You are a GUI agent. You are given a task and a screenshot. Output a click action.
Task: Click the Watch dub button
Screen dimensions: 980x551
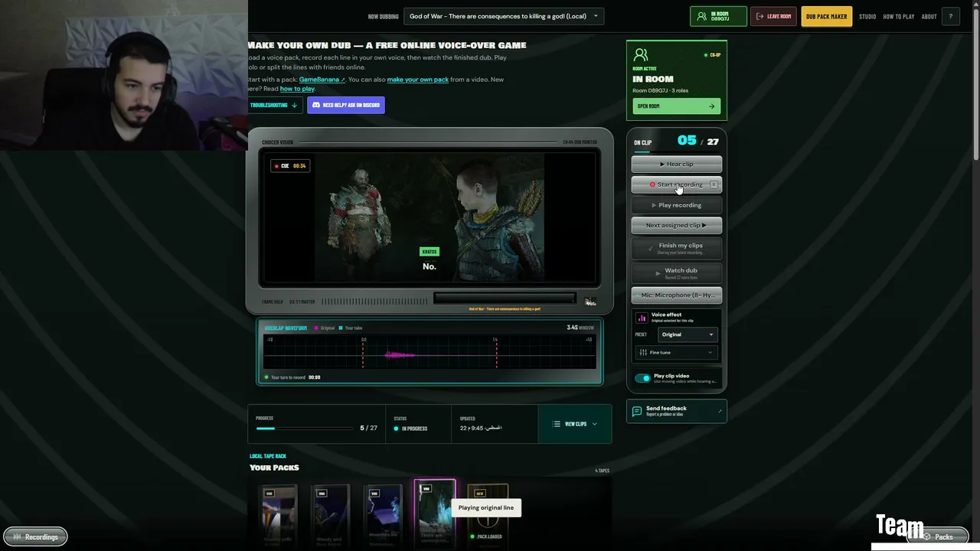pyautogui.click(x=677, y=272)
